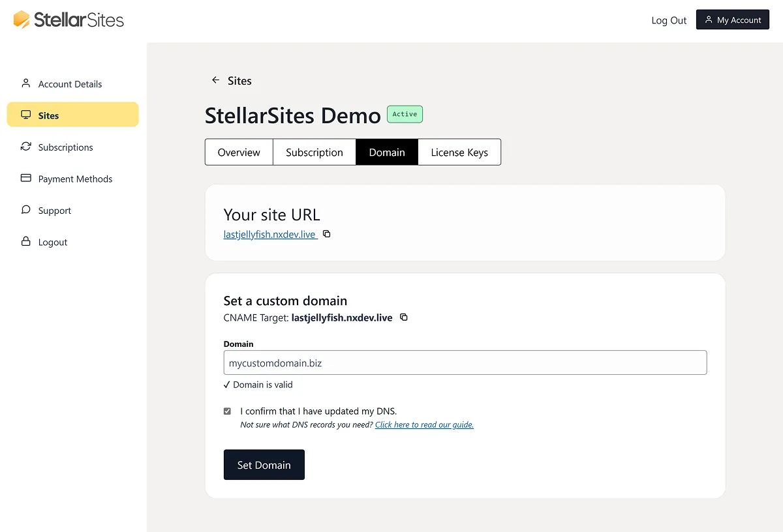The height and width of the screenshot is (532, 783).
Task: Click the Sites monitor icon in sidebar
Action: click(x=26, y=114)
